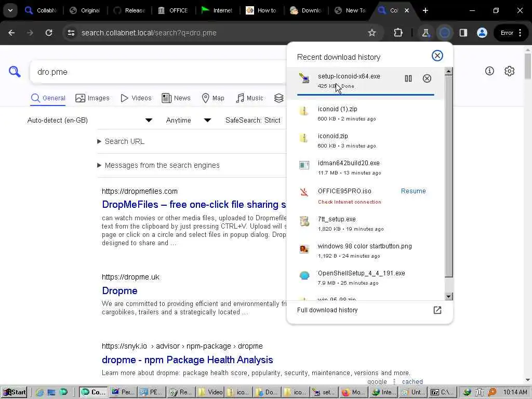
Task: Close the Recent download history popup
Action: (x=437, y=56)
